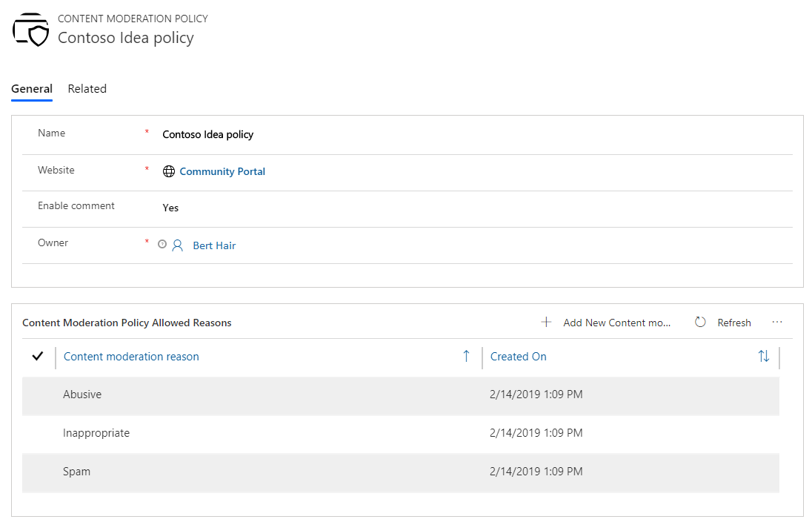Viewport: 812px width, 525px height.
Task: Select the Spam row
Action: [400, 472]
